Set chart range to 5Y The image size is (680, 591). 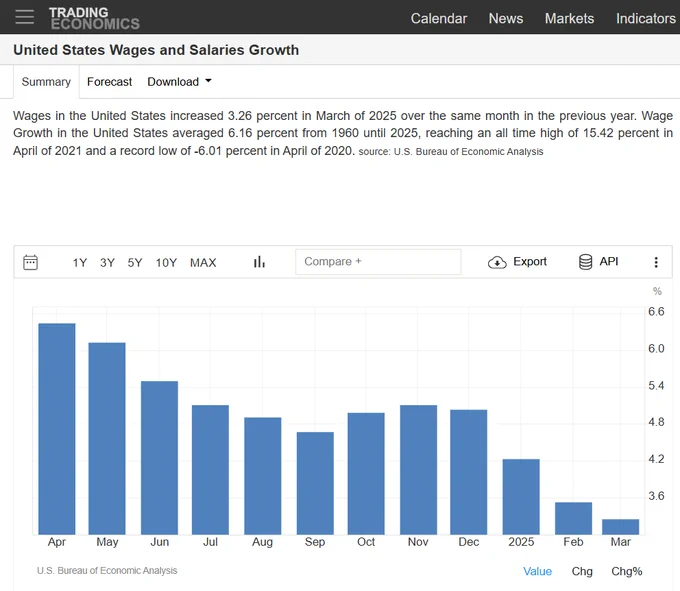click(x=135, y=262)
